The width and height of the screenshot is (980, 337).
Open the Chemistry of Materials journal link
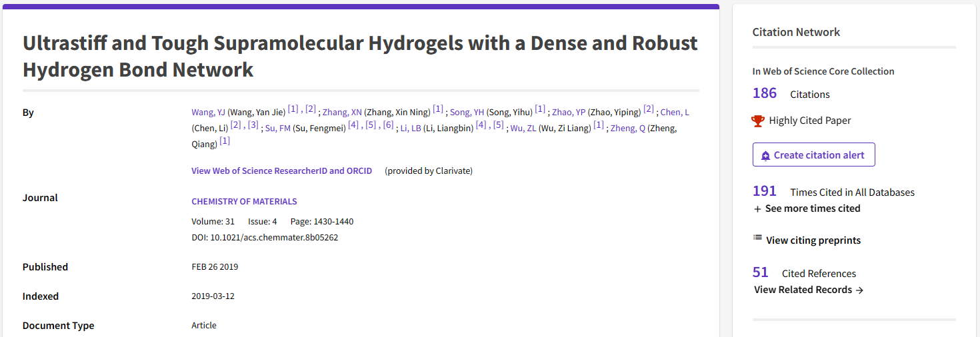pyautogui.click(x=244, y=201)
